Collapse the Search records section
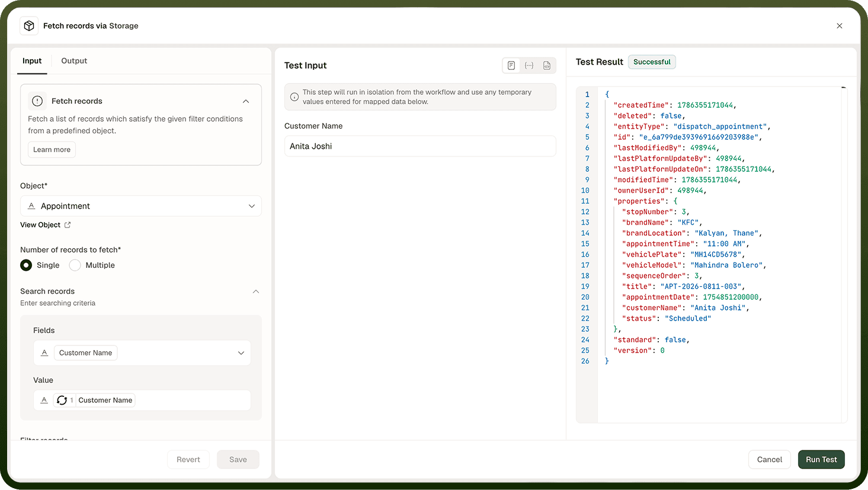 (256, 292)
